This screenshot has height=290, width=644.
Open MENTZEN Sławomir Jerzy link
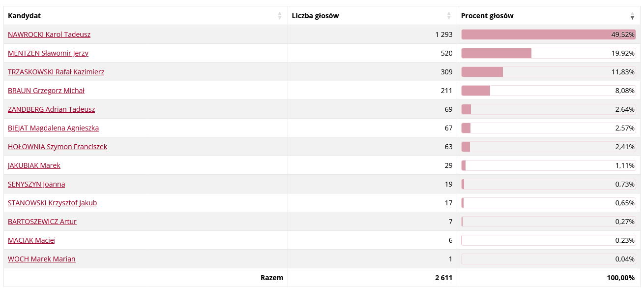(x=48, y=53)
